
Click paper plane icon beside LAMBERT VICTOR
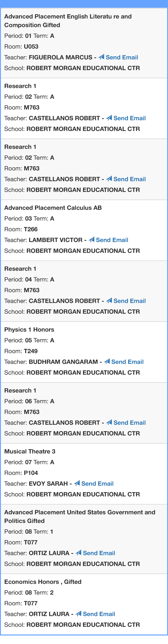click(x=92, y=240)
